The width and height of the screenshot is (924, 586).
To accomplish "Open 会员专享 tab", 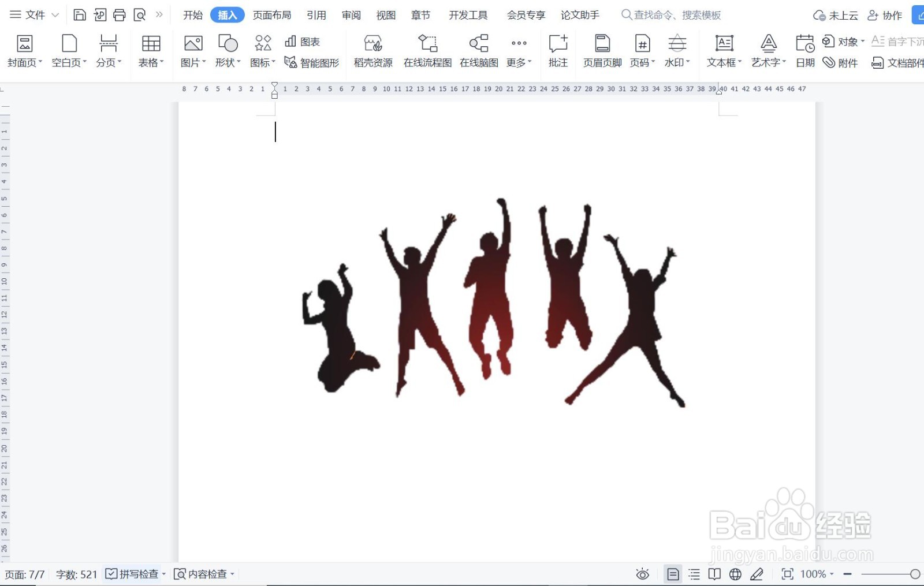I will [x=526, y=15].
